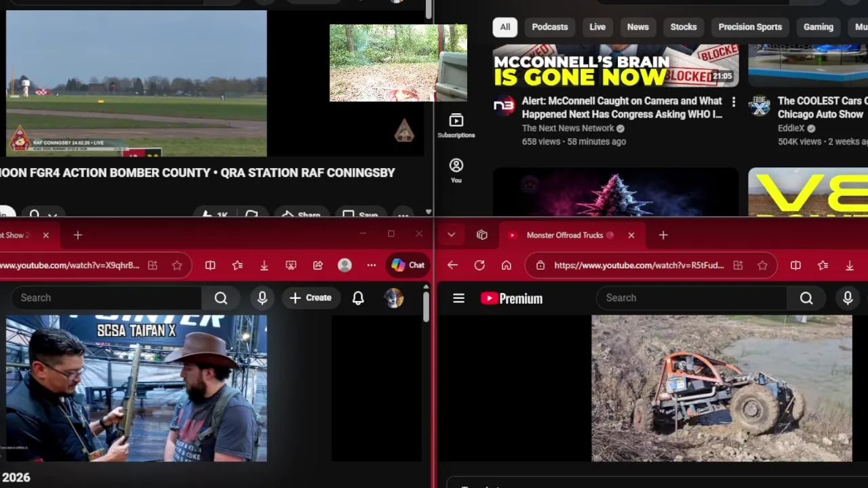Select the News filter chip

point(637,27)
